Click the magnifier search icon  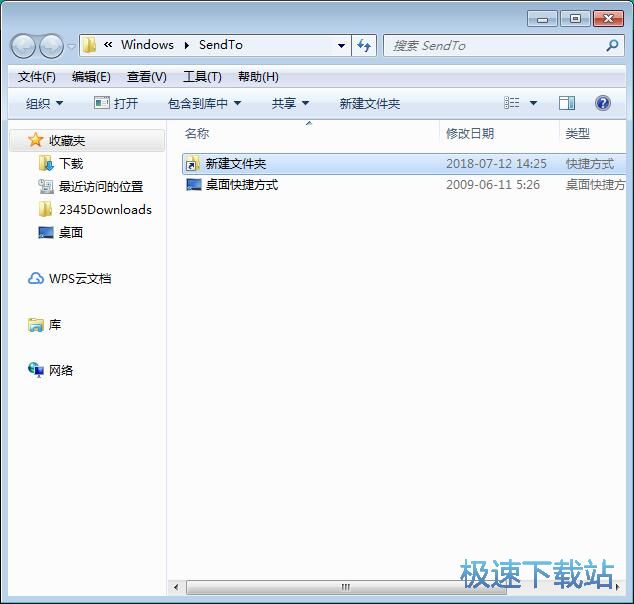pos(612,45)
